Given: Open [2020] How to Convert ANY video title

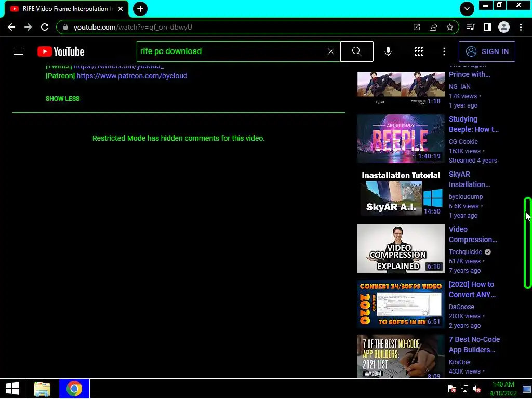Looking at the screenshot, I should click(472, 289).
